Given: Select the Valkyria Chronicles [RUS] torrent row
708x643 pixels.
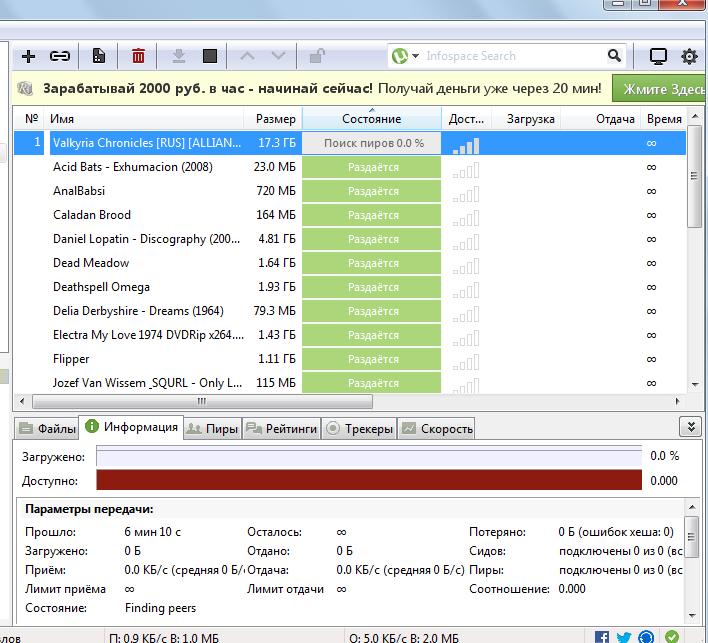Looking at the screenshot, I should [x=349, y=143].
